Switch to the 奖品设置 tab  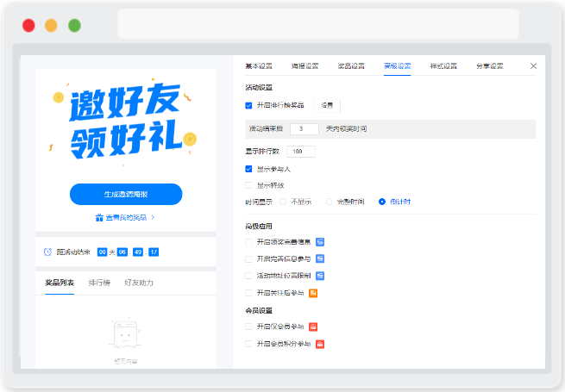point(351,66)
